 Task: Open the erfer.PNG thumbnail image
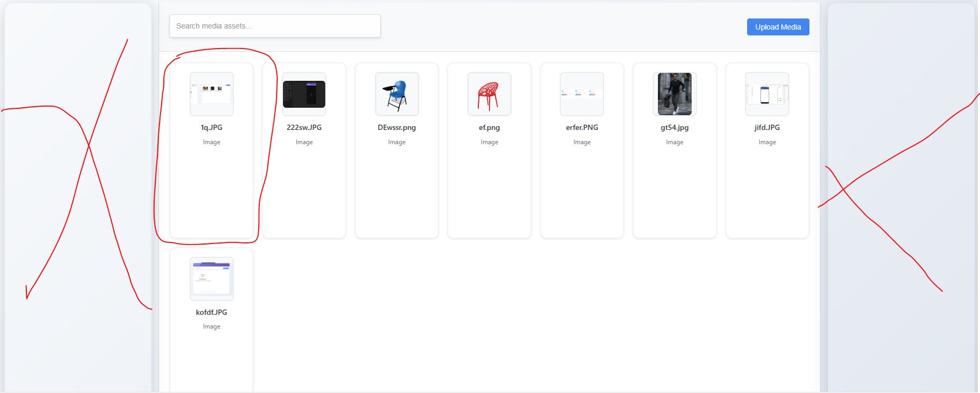(x=581, y=94)
